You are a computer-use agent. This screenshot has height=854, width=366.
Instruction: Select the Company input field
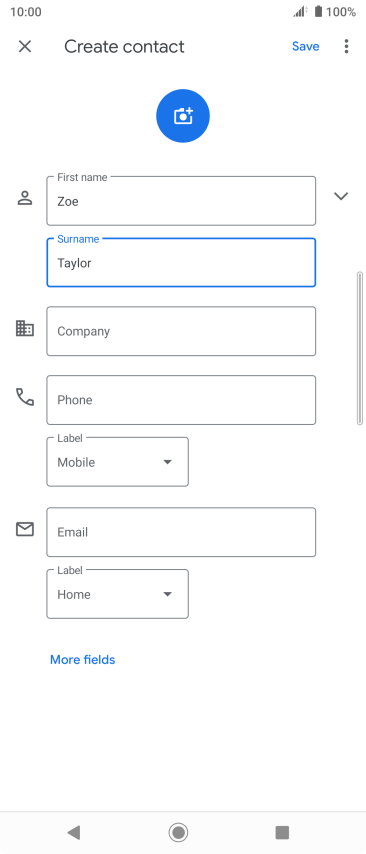click(181, 331)
